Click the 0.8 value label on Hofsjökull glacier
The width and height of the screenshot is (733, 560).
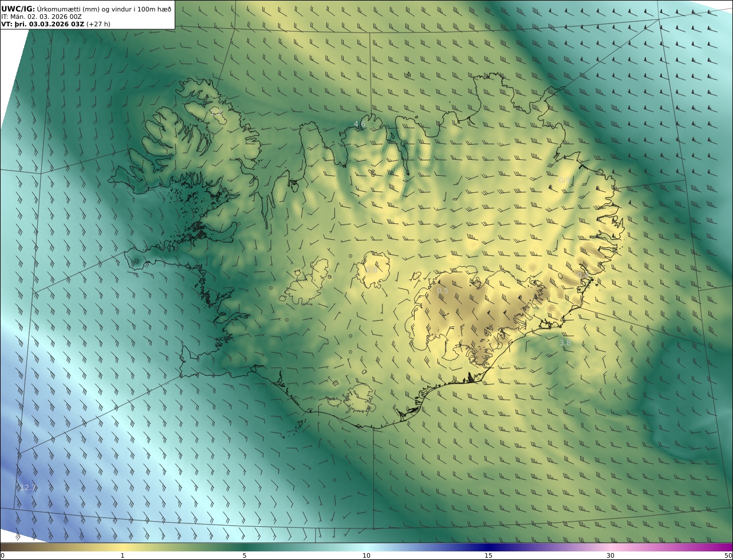click(372, 270)
